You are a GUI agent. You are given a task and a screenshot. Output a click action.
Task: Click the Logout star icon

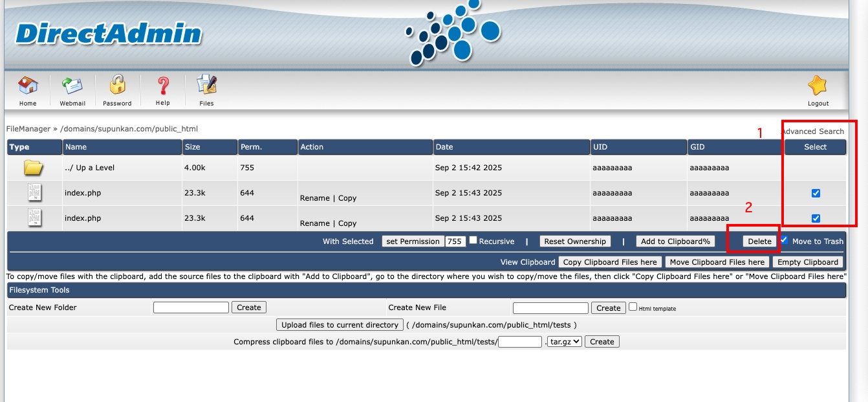tap(818, 85)
